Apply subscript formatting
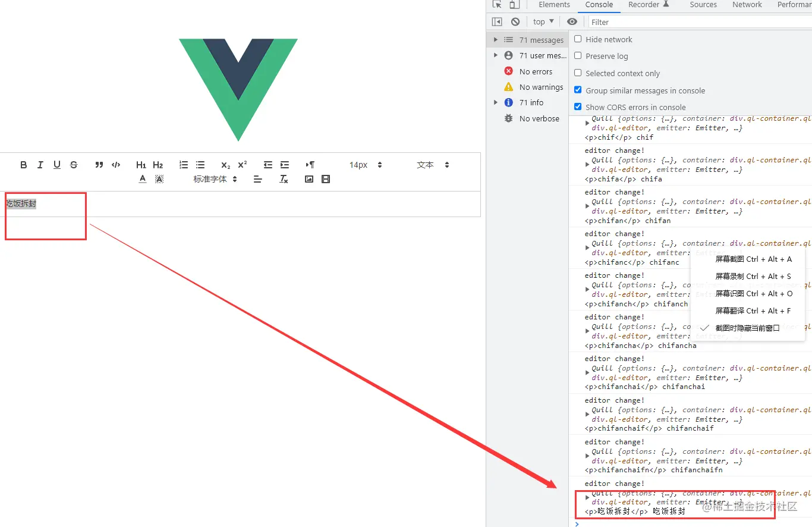The image size is (812, 527). (x=225, y=165)
